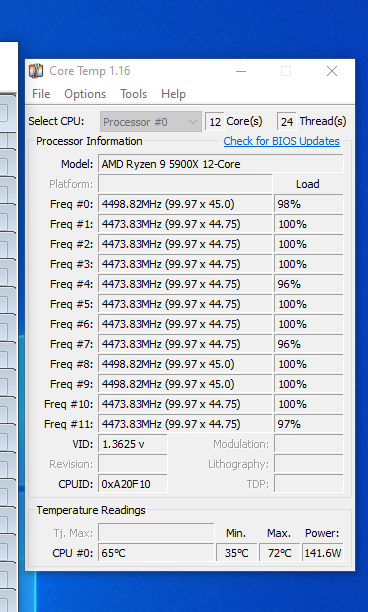Viewport: 368px width, 612px height.
Task: Click the empty Platform field
Action: [185, 184]
